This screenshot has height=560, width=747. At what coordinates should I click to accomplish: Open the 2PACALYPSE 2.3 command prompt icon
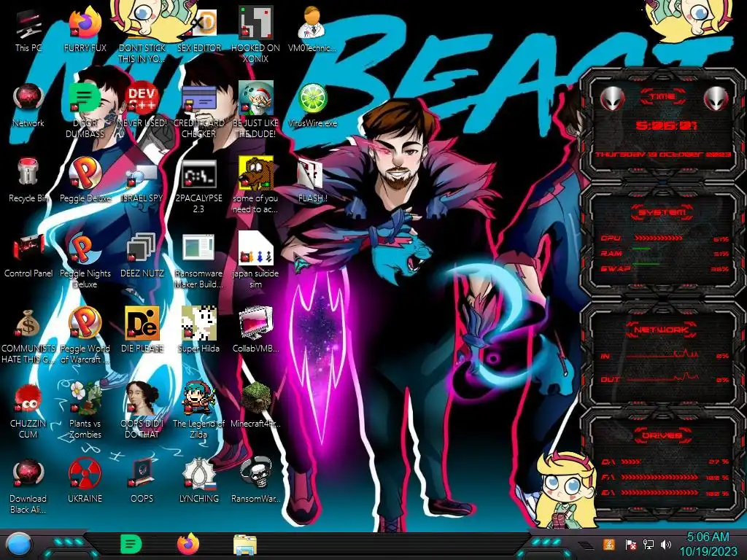pos(198,187)
